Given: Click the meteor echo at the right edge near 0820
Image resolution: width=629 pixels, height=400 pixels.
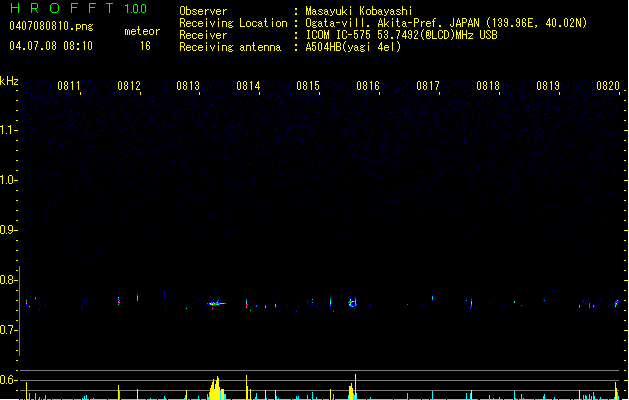Looking at the screenshot, I should click(617, 303).
